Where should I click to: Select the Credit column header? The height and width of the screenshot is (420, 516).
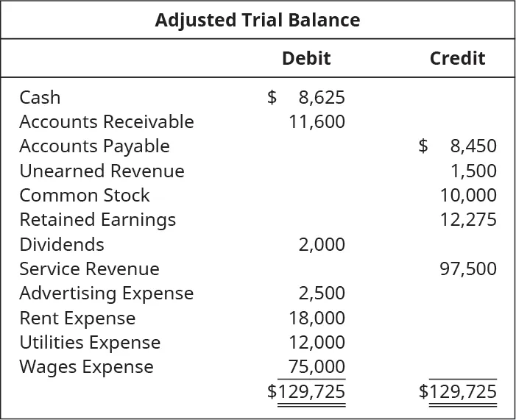457,58
